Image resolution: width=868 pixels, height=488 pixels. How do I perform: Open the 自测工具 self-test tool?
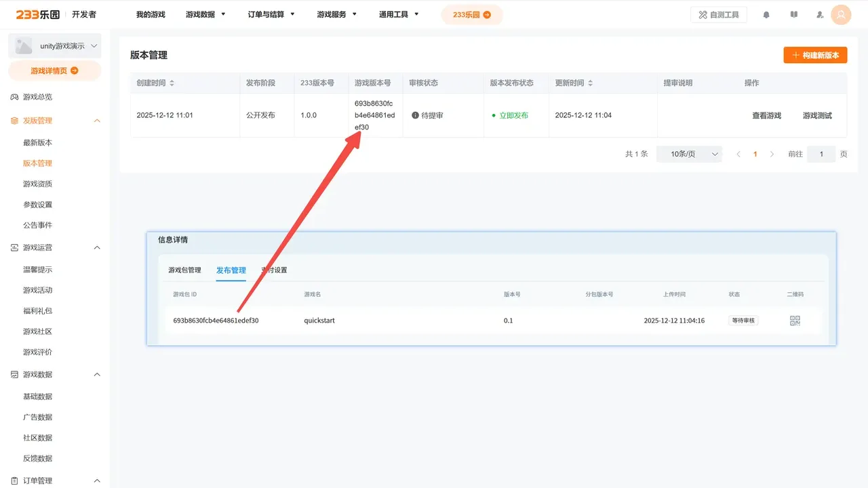point(719,14)
